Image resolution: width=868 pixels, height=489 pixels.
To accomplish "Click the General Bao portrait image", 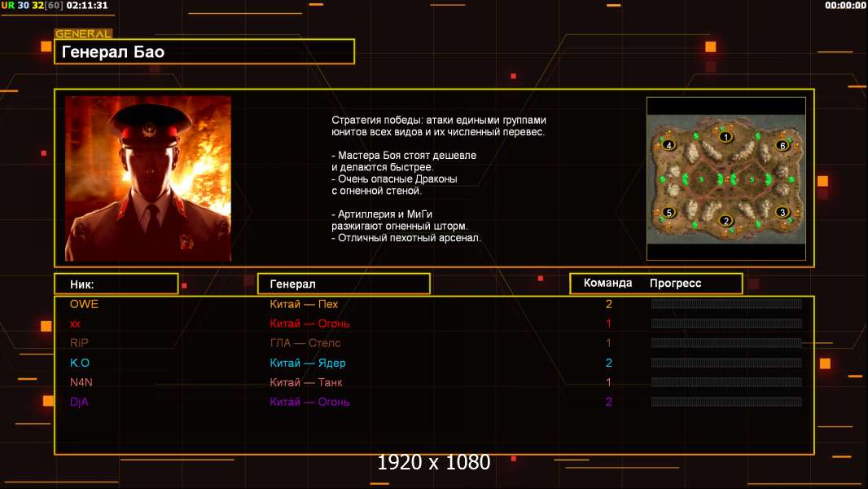I will tap(148, 178).
